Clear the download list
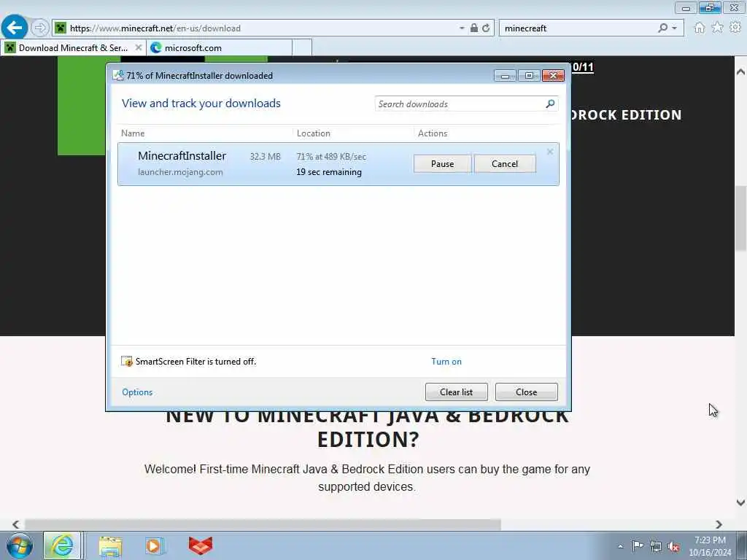This screenshot has height=560, width=747. [456, 392]
